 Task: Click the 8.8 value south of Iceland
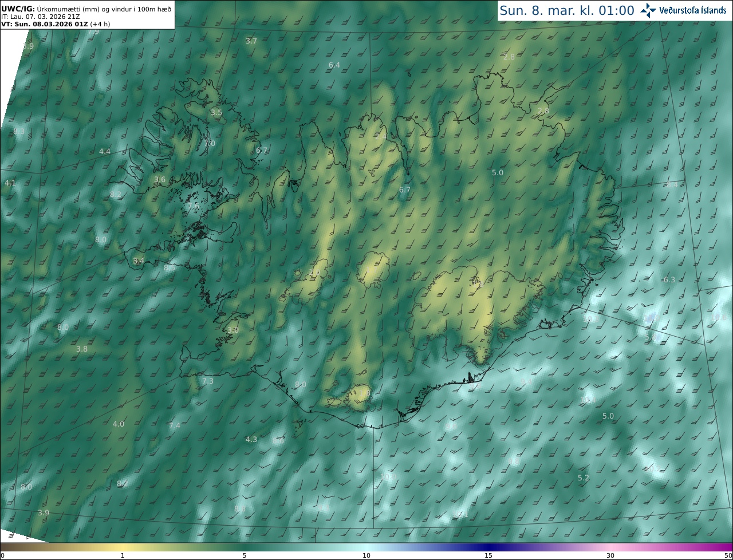coord(240,508)
